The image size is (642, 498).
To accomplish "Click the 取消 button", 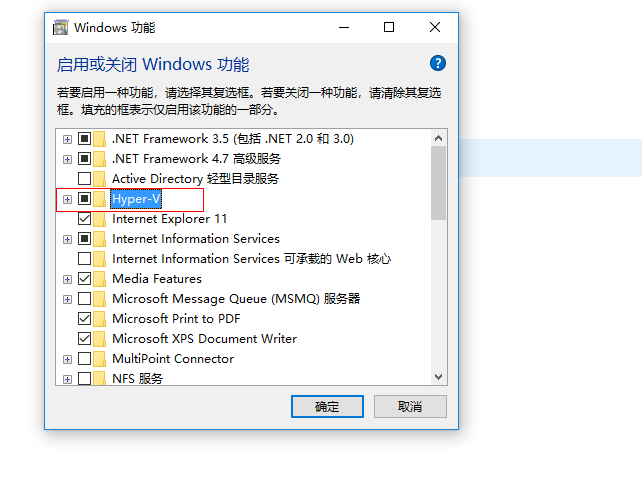I will pos(410,406).
